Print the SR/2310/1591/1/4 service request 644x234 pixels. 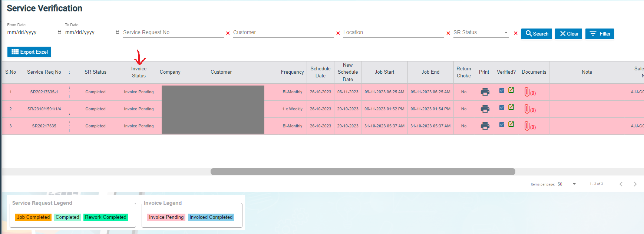pyautogui.click(x=485, y=109)
